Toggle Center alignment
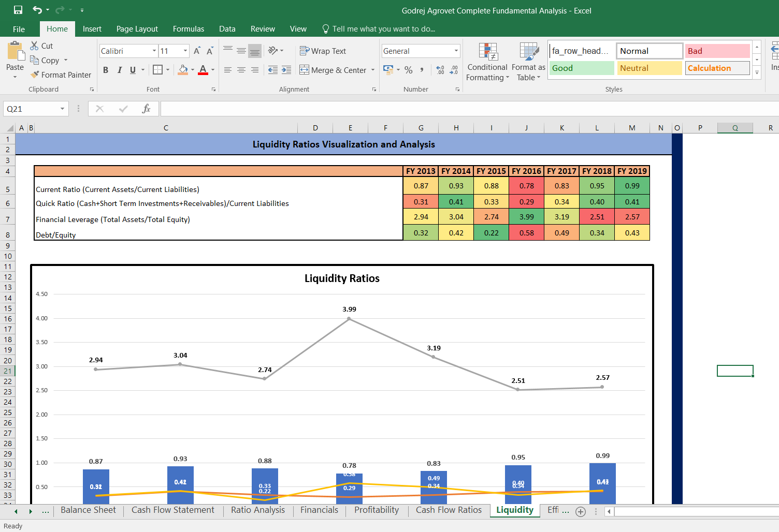 point(241,70)
